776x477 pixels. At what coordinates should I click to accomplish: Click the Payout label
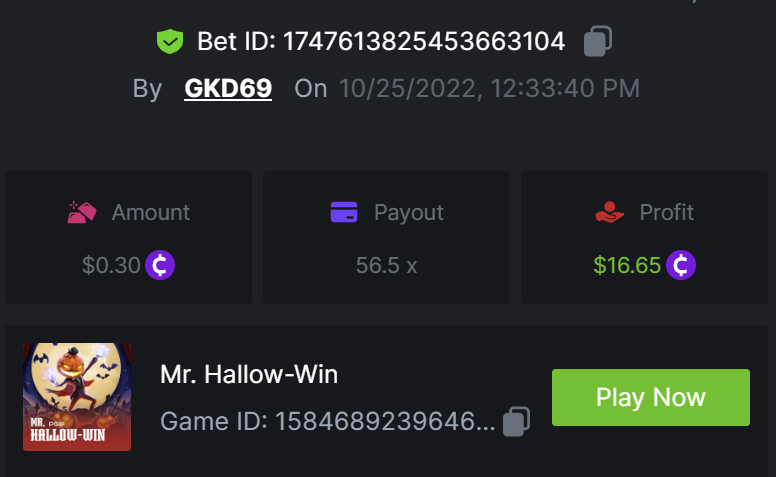click(x=409, y=213)
